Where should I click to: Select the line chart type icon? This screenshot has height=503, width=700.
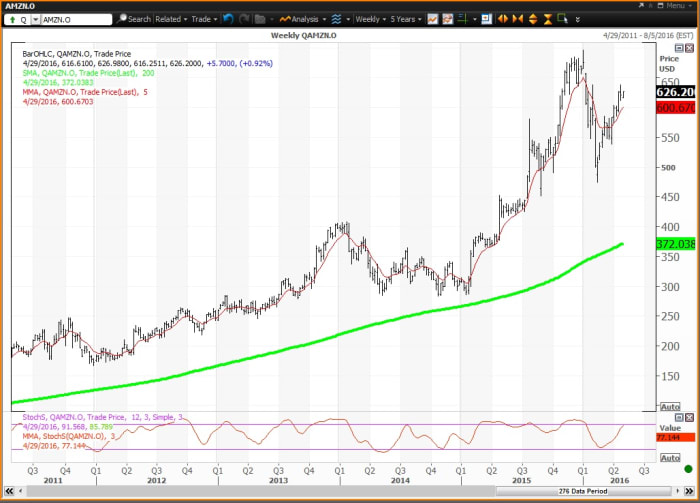[x=432, y=19]
